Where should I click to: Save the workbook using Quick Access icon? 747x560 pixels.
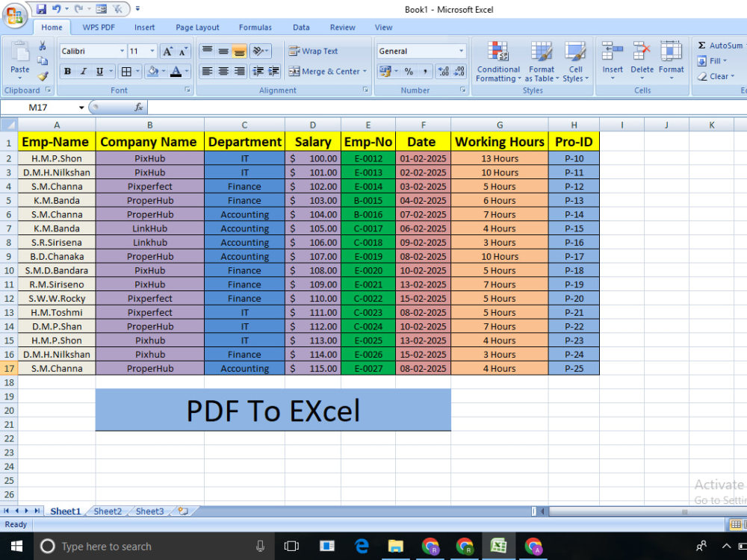click(x=41, y=8)
